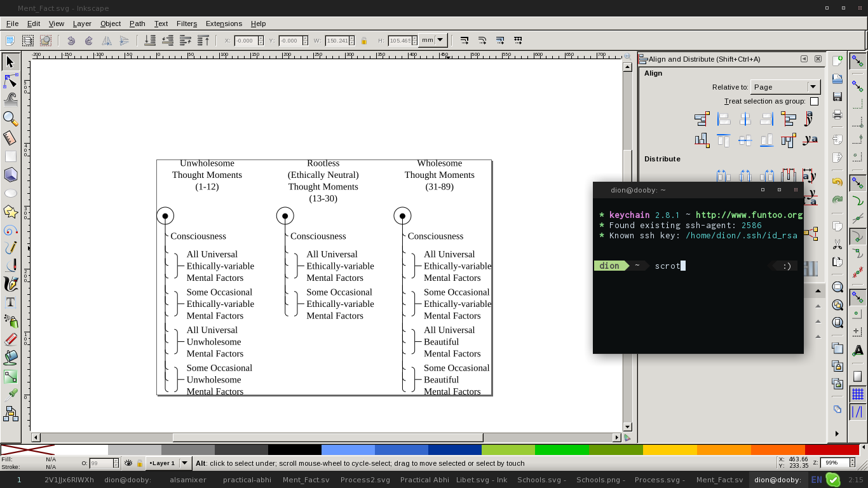Open the Layer menu
Screen dimensions: 868x488
pyautogui.click(x=82, y=24)
